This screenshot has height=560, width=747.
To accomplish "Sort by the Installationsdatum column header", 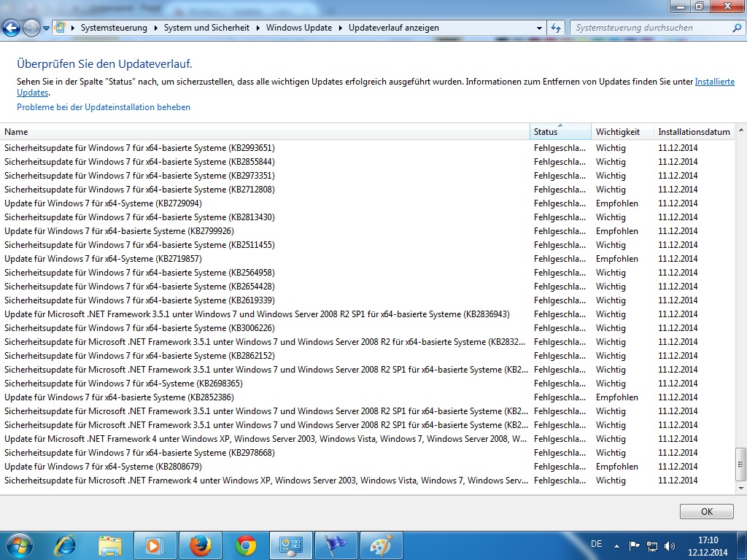I will pos(694,132).
